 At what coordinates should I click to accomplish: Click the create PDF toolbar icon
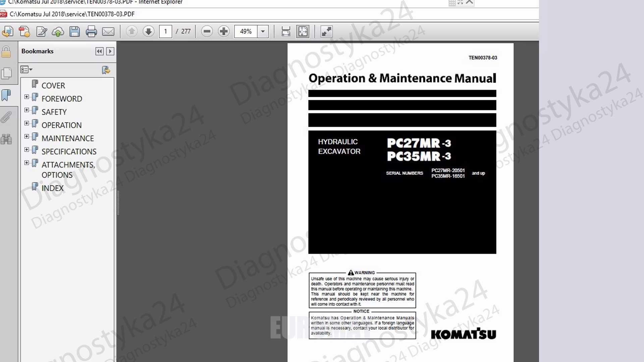(24, 32)
